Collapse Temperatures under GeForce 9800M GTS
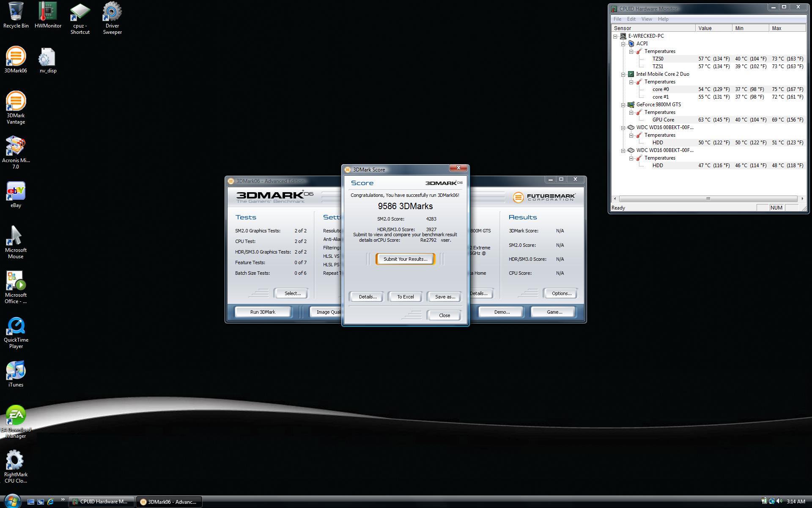 click(x=631, y=113)
